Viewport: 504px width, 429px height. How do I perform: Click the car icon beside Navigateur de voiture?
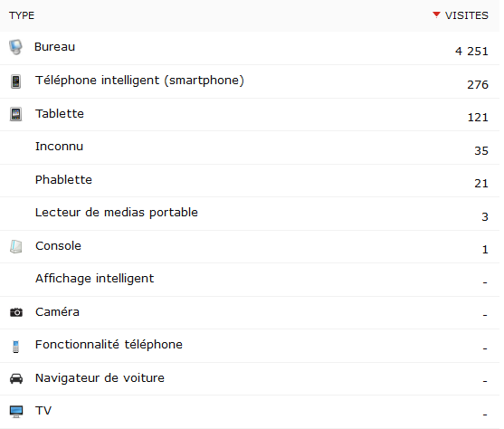coord(16,379)
